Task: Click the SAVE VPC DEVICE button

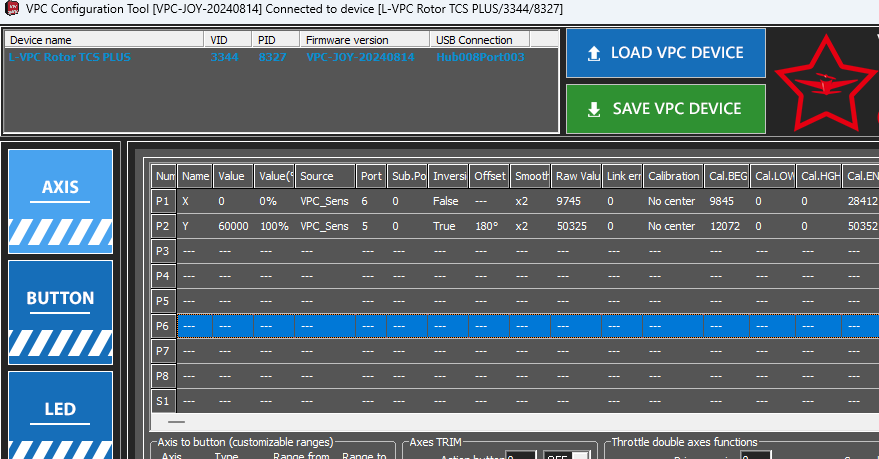Action: [x=665, y=109]
